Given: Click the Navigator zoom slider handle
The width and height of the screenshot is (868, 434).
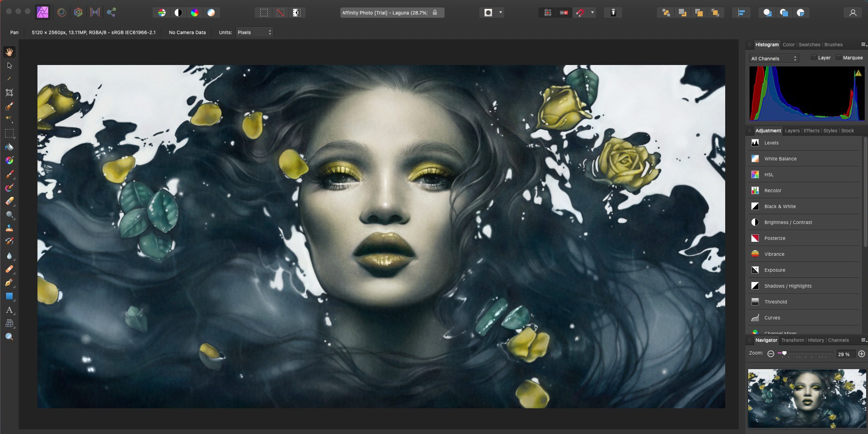Looking at the screenshot, I should (784, 354).
